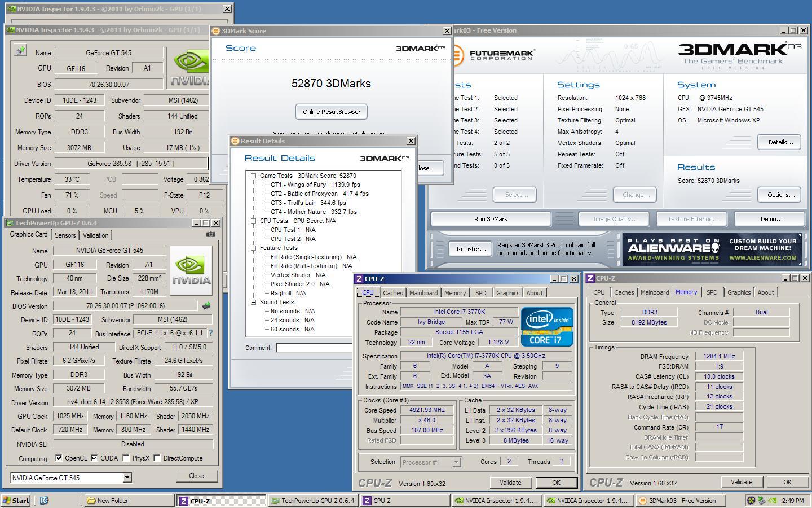Click OK in the right CPU-Z memory window
Screen dimensions: 812x508
point(787,482)
